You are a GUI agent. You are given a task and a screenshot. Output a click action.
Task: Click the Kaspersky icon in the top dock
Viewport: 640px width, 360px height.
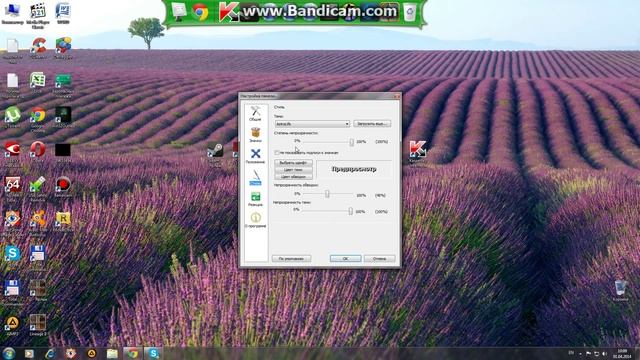point(229,11)
